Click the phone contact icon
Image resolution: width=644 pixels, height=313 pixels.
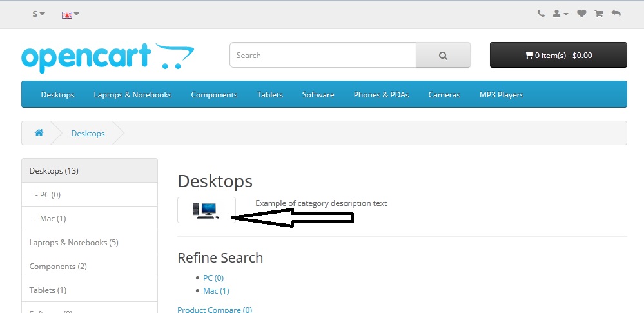pyautogui.click(x=541, y=14)
